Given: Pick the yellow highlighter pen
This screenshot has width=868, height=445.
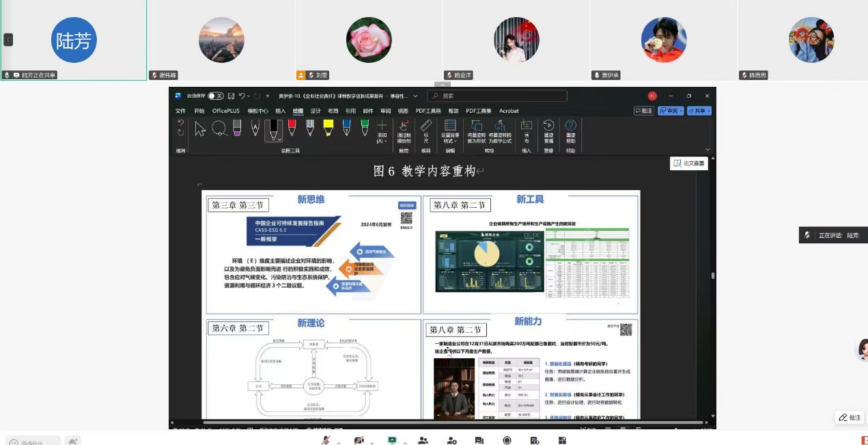Looking at the screenshot, I should (328, 130).
